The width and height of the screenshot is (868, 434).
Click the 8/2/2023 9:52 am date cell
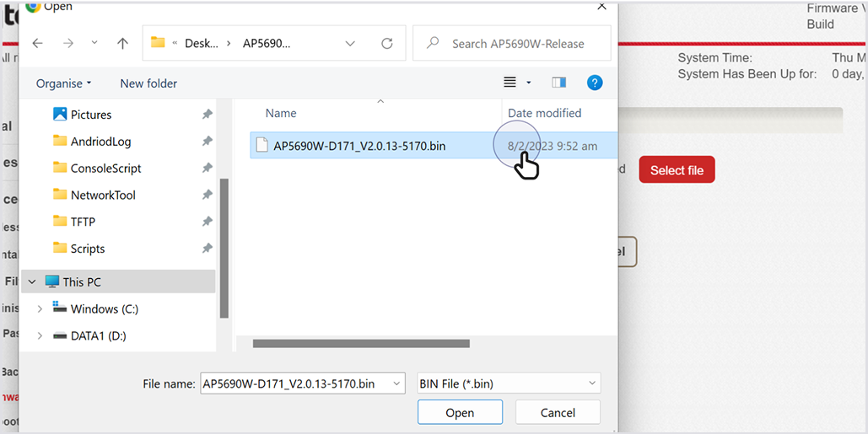pos(553,146)
